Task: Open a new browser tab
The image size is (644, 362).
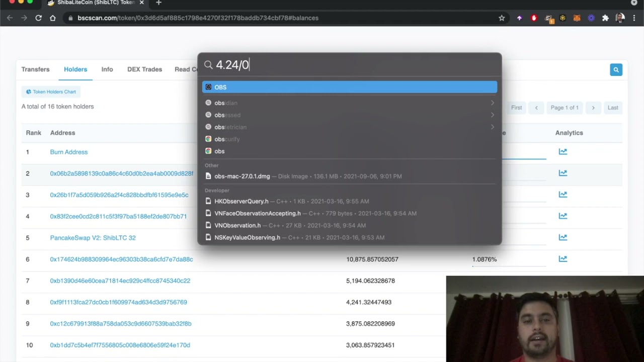Action: [158, 3]
